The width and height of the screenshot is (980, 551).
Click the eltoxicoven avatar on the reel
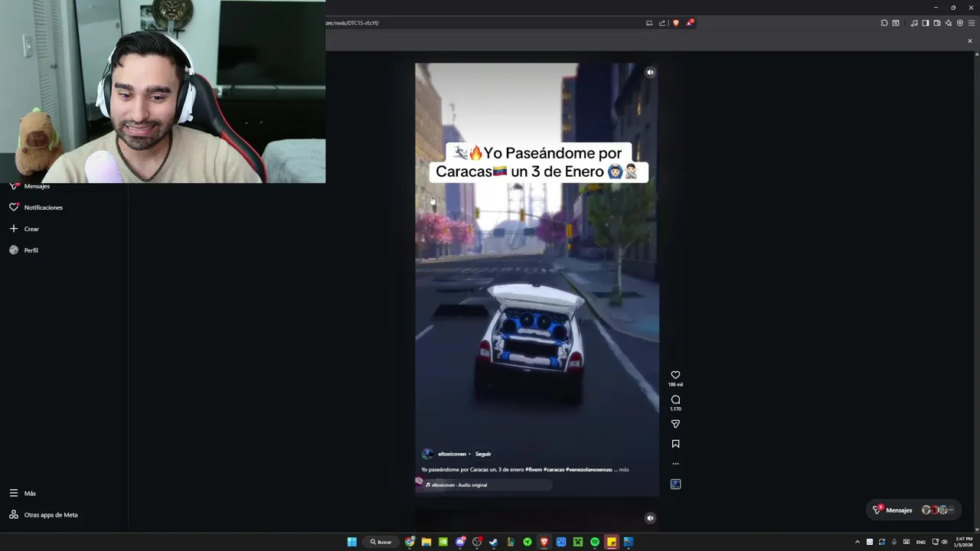(x=428, y=454)
